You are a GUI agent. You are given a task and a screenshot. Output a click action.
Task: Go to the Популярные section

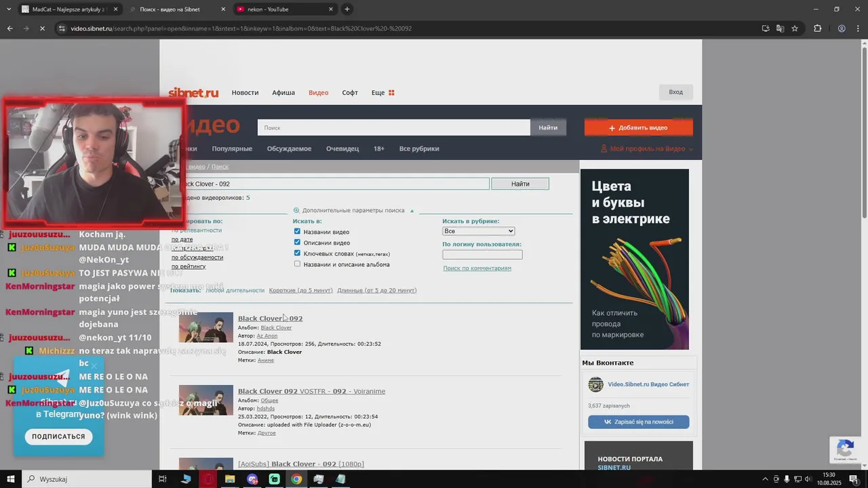232,148
